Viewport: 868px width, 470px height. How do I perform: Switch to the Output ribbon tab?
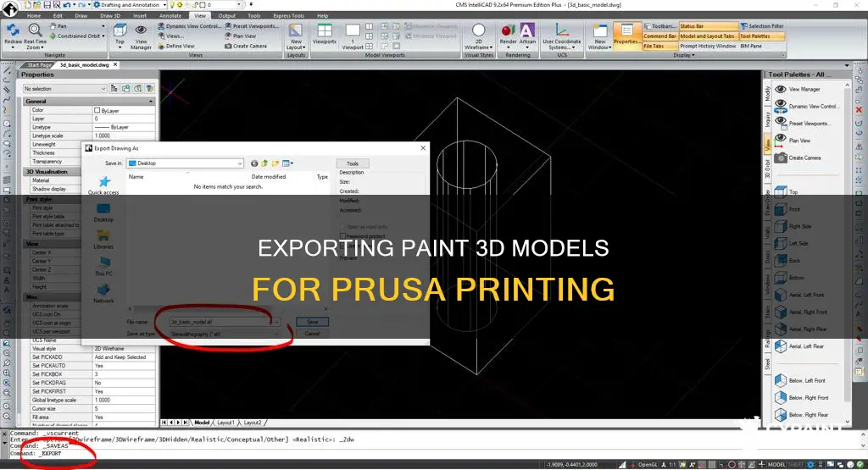[226, 15]
